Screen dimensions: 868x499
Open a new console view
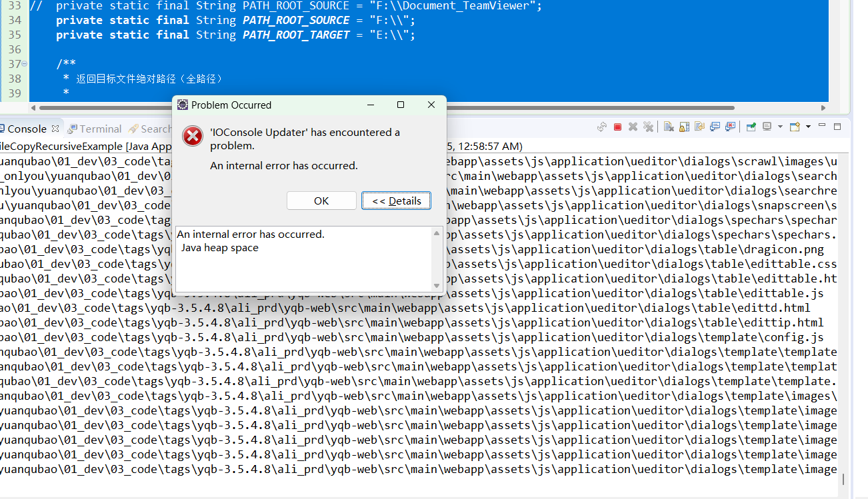point(793,127)
